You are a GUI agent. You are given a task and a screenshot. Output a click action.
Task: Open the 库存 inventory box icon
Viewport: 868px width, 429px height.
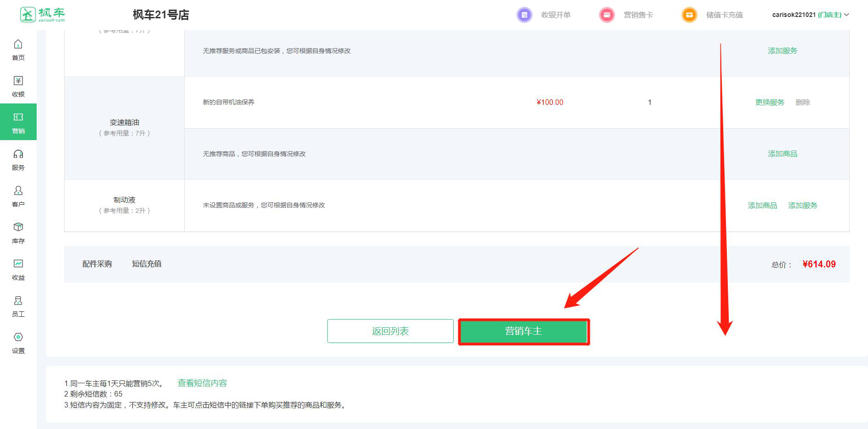(x=18, y=227)
